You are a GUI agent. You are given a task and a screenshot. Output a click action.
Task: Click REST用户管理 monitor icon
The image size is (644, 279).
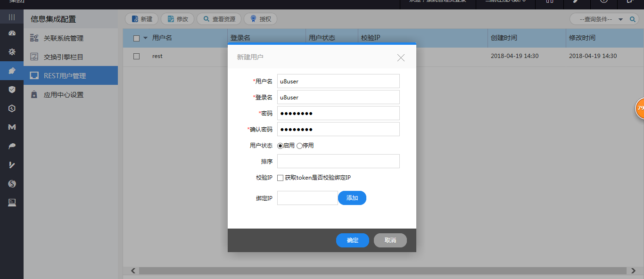[x=34, y=75]
